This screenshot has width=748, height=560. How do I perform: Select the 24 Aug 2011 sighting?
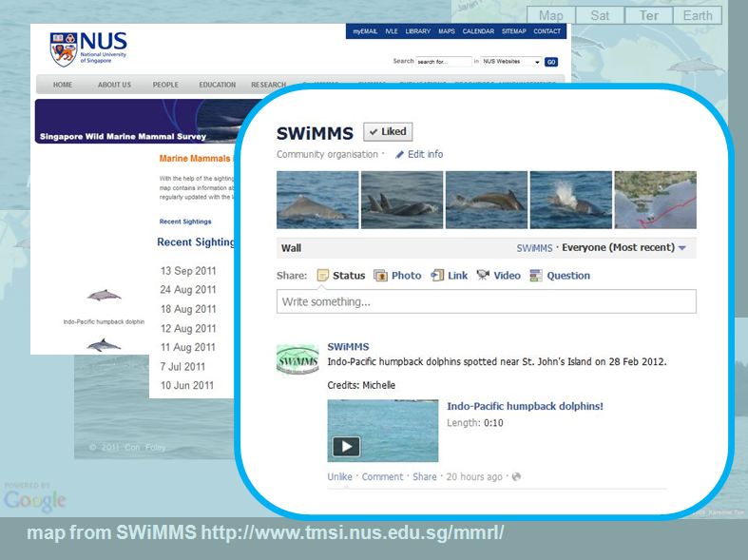pos(188,290)
